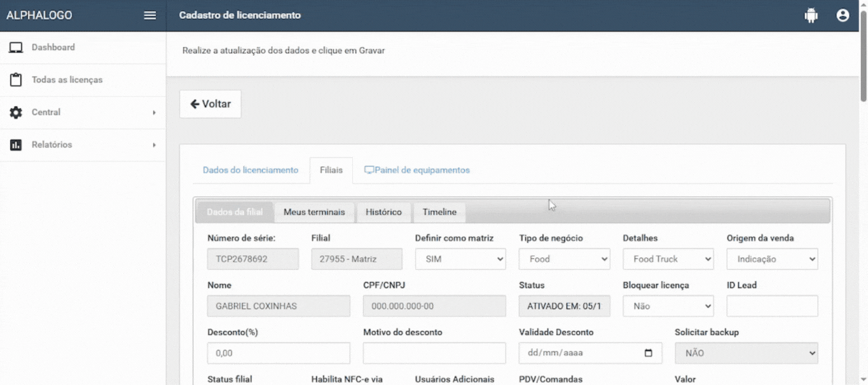Switch to the Dados do licenciamento tab
Image resolution: width=868 pixels, height=385 pixels.
250,170
